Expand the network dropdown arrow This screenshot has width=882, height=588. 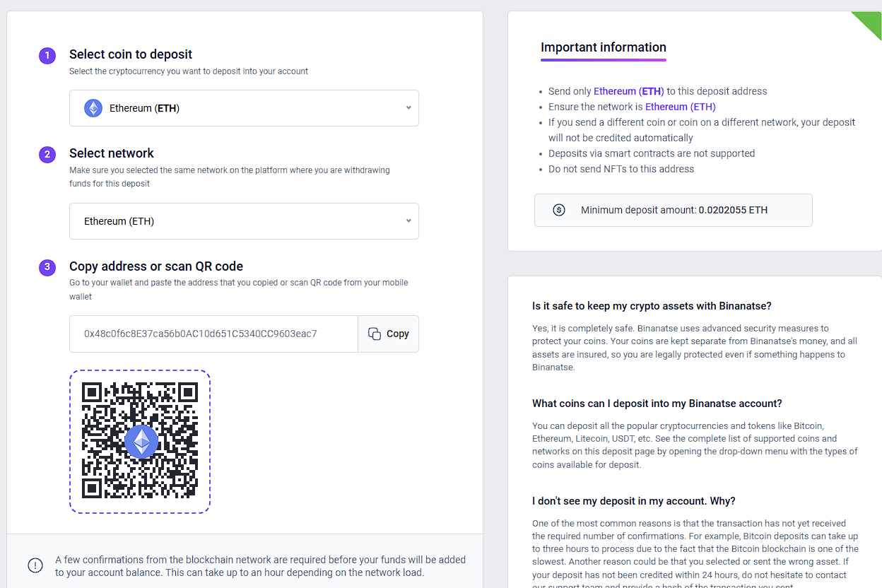coord(408,221)
